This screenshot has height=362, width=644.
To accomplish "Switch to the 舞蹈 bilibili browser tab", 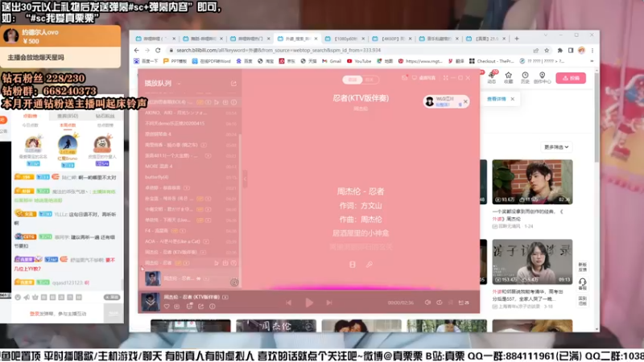I will [203, 39].
